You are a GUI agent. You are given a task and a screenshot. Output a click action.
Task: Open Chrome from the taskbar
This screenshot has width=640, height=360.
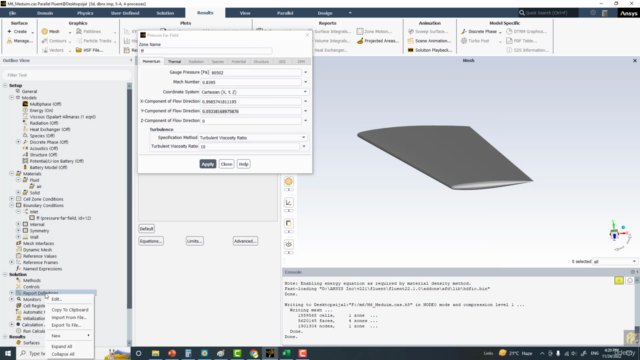(254, 353)
